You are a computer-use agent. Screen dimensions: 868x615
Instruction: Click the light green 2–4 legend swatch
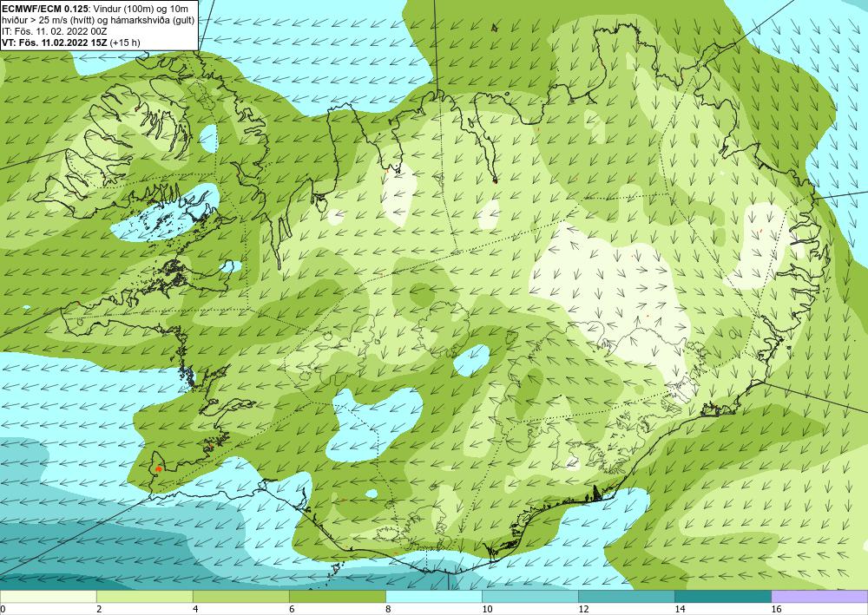144,596
